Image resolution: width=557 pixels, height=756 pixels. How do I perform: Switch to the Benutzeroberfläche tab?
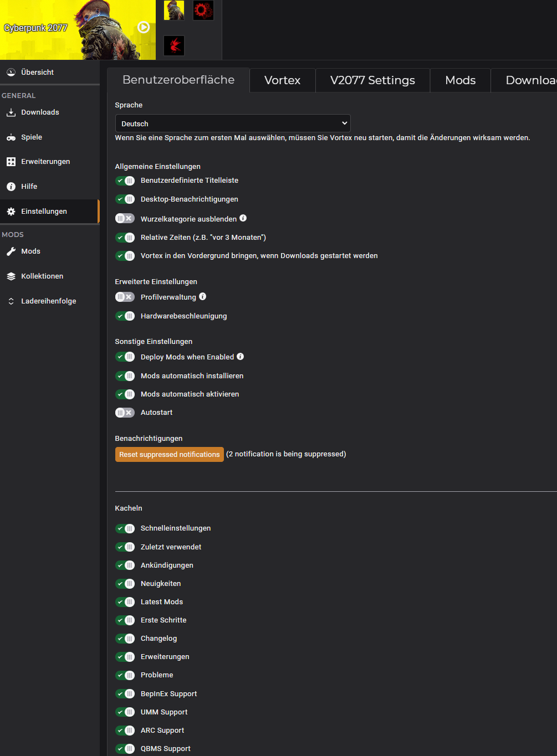178,80
